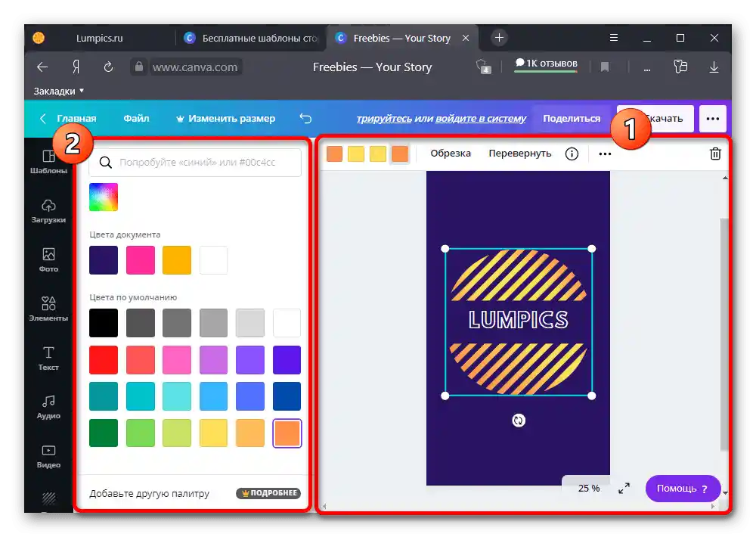The image size is (756, 537).
Task: Open the Текст panel
Action: tap(48, 359)
